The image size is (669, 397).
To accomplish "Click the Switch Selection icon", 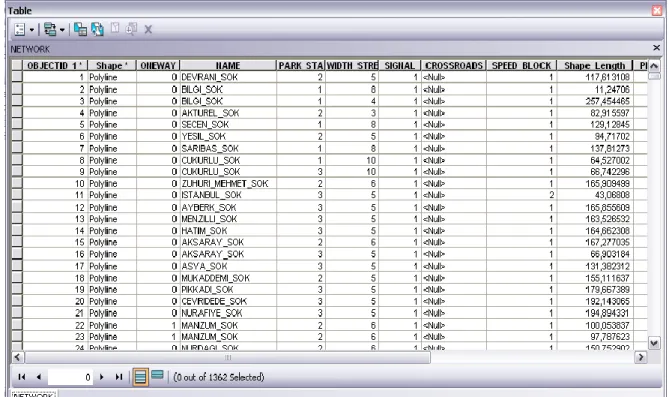I will (97, 29).
